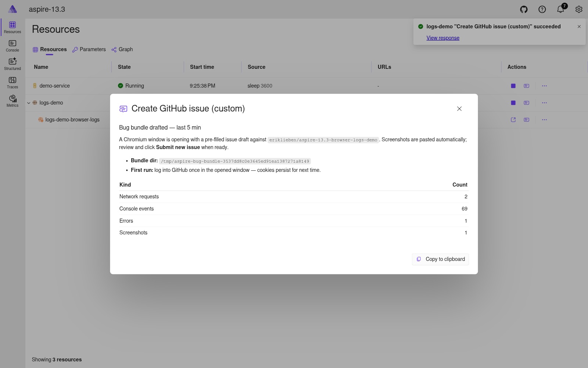Image resolution: width=588 pixels, height=368 pixels.
Task: Stop the logs-demo resource
Action: coord(513,103)
